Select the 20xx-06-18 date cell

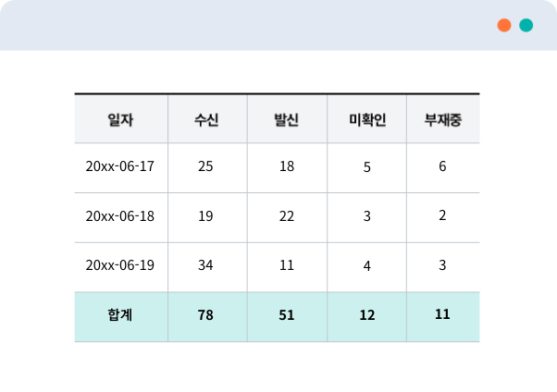click(x=120, y=216)
